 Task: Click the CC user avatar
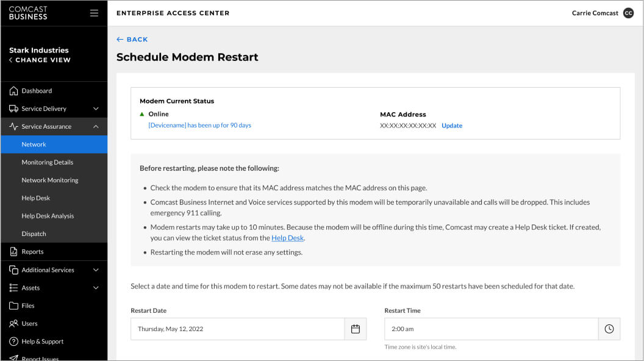[x=629, y=13]
